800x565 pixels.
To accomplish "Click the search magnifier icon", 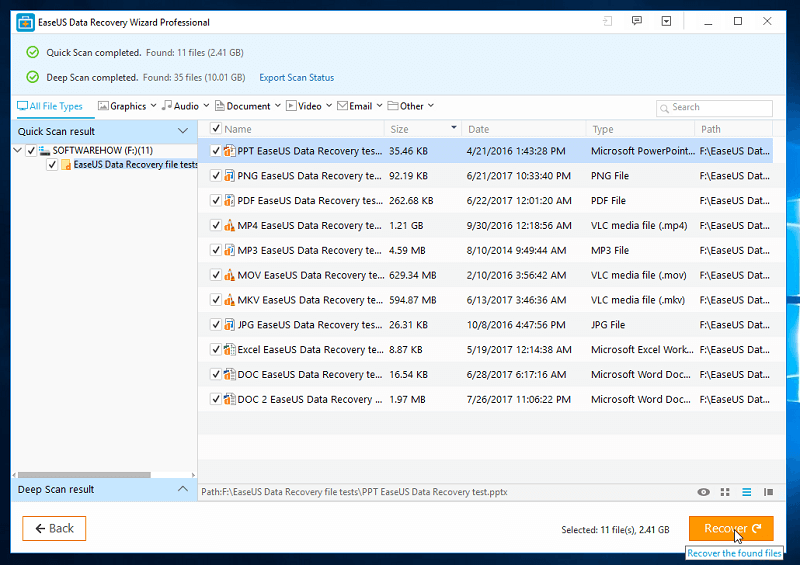I will tap(664, 108).
